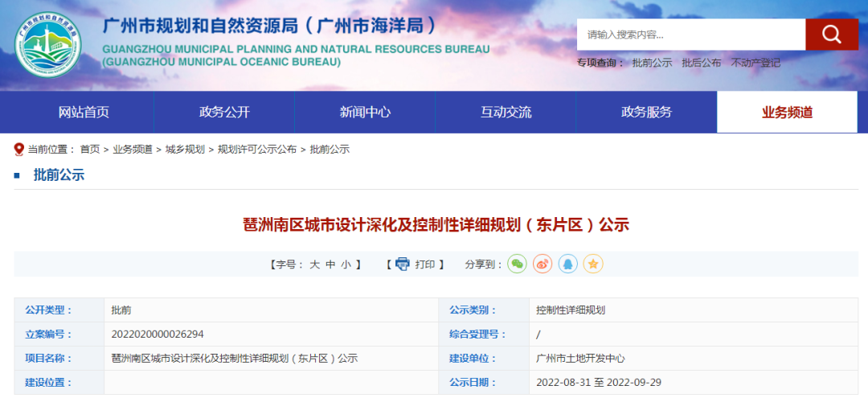Share to QQ icon

(x=568, y=265)
